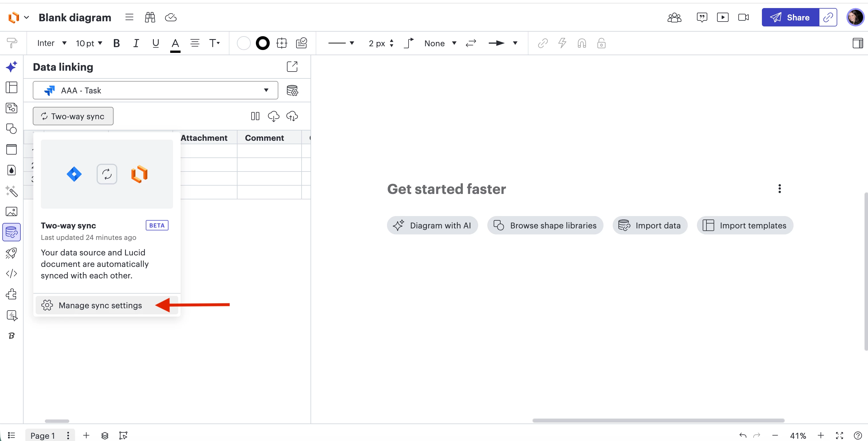Image resolution: width=868 pixels, height=441 pixels.
Task: Open the Data linking sidebar icon
Action: point(12,232)
